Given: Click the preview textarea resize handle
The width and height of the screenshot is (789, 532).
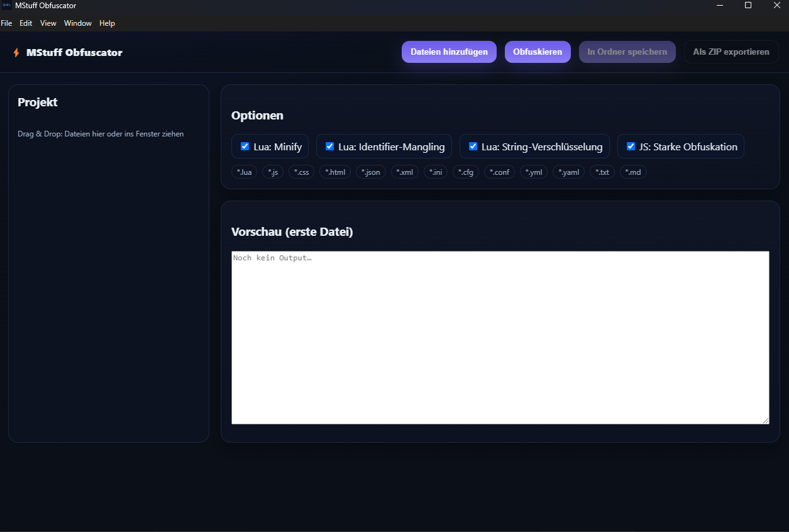Looking at the screenshot, I should [765, 420].
